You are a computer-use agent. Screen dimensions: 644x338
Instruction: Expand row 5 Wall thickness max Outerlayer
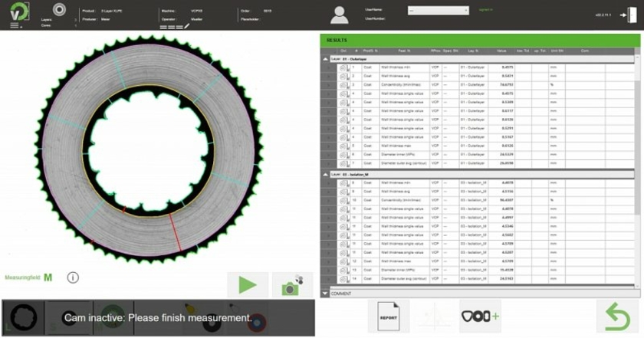point(329,146)
